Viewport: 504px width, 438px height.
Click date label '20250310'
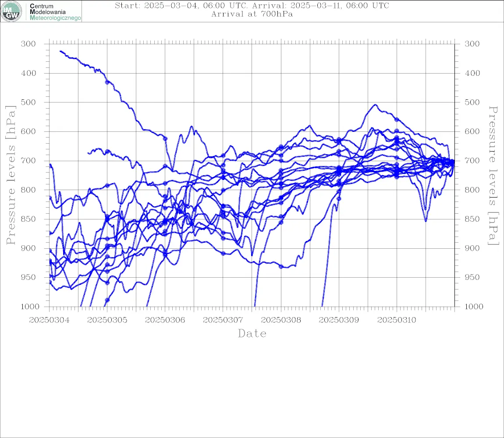397,320
